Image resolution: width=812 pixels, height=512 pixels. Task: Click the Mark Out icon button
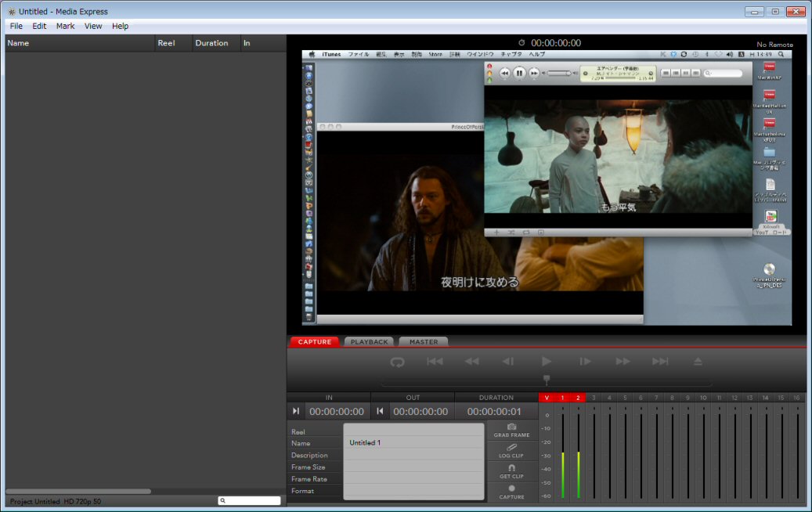coord(380,411)
